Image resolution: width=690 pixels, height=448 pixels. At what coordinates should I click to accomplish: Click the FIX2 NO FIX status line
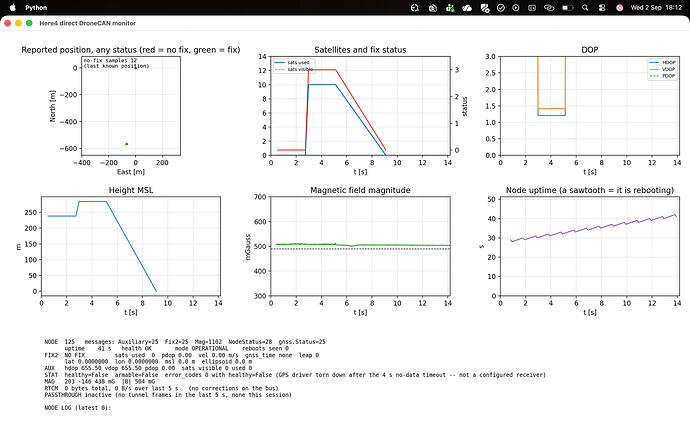click(x=181, y=355)
